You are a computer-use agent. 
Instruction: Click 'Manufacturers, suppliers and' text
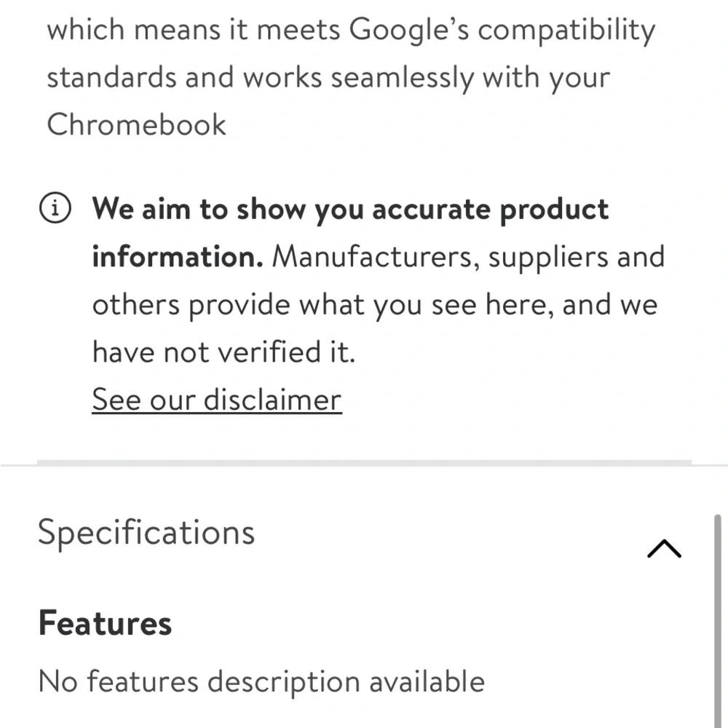pyautogui.click(x=468, y=257)
